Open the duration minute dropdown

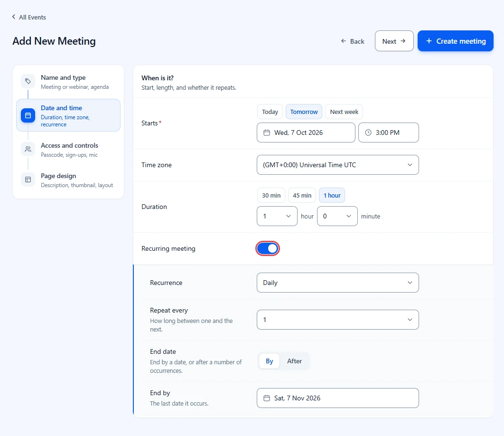coord(337,216)
